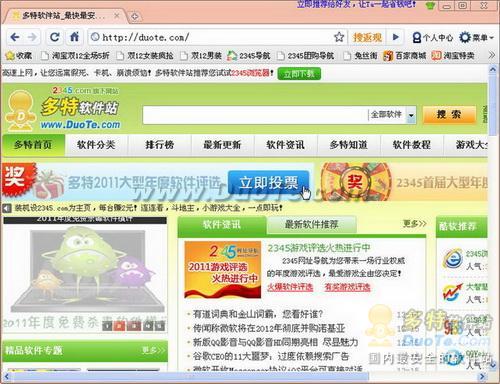Open a new tab with plus icon
This screenshot has height=384, width=500.
coord(135,16)
